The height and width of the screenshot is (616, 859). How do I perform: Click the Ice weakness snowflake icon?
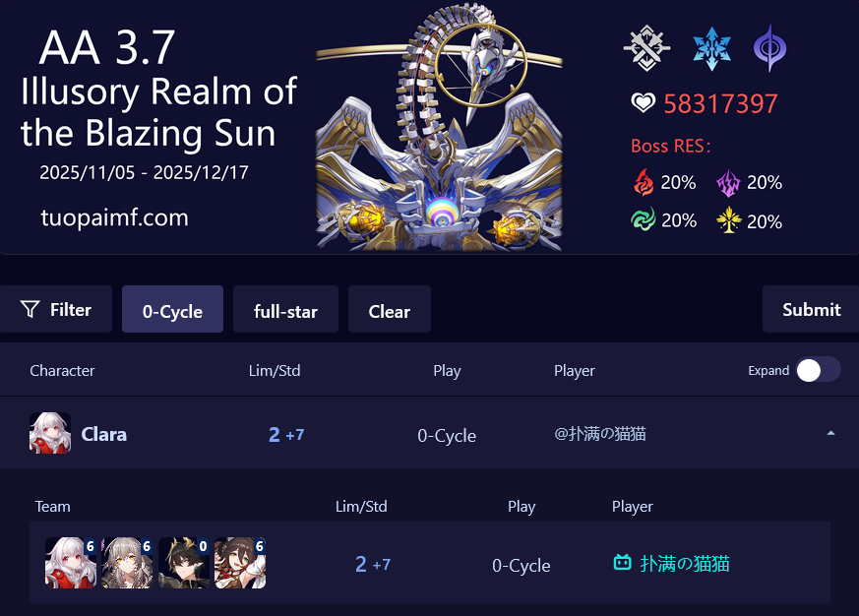click(711, 48)
